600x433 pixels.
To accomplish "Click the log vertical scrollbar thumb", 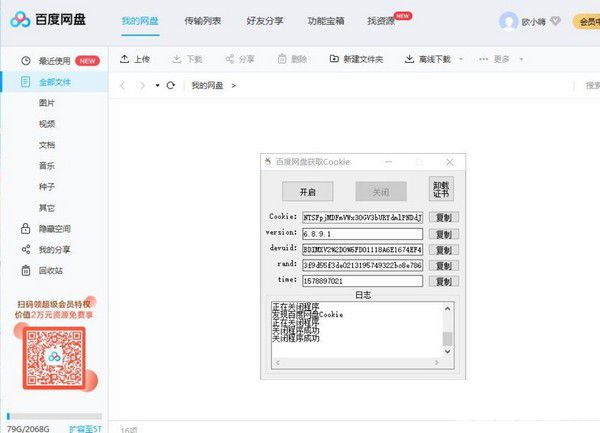I will pos(447,339).
